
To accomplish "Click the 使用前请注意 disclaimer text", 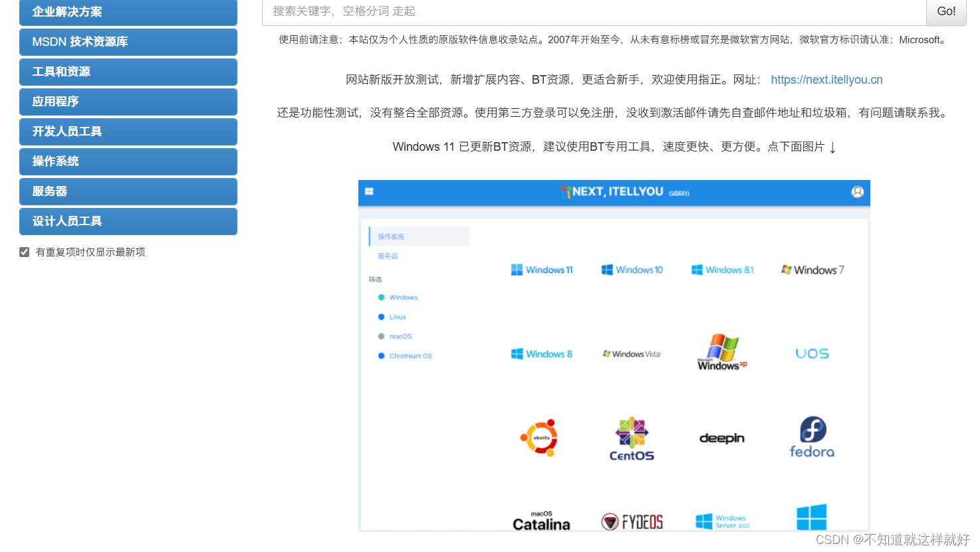I will click(x=614, y=40).
